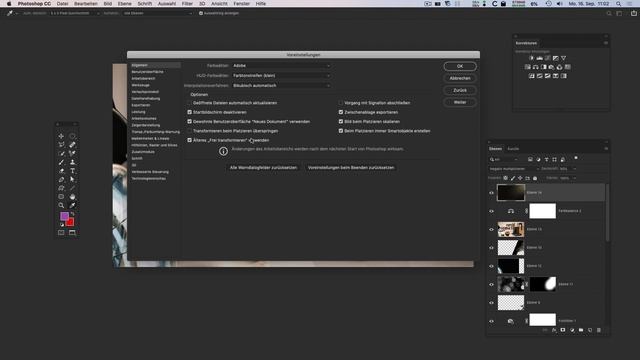
Task: Add Levels adjustment in Korrekturen
Action: [x=540, y=58]
